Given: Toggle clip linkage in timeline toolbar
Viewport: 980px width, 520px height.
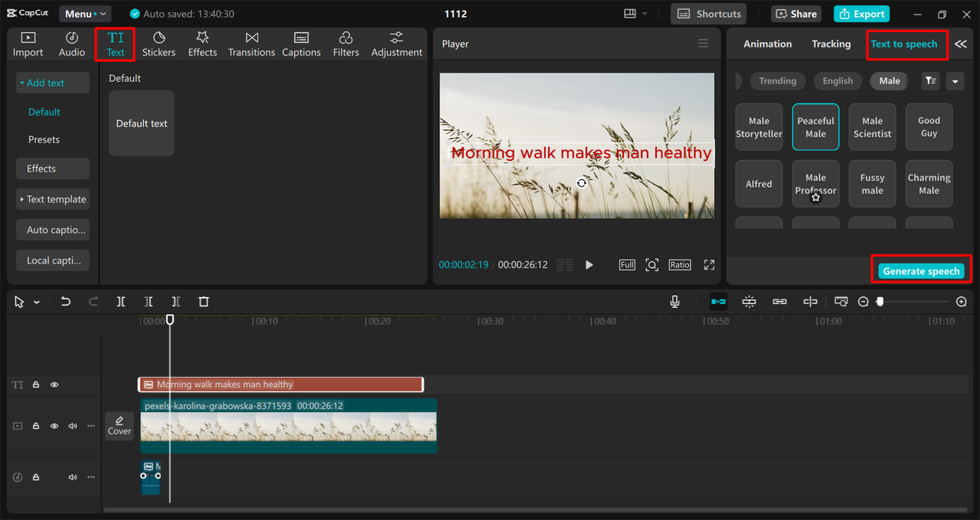Looking at the screenshot, I should coord(779,302).
